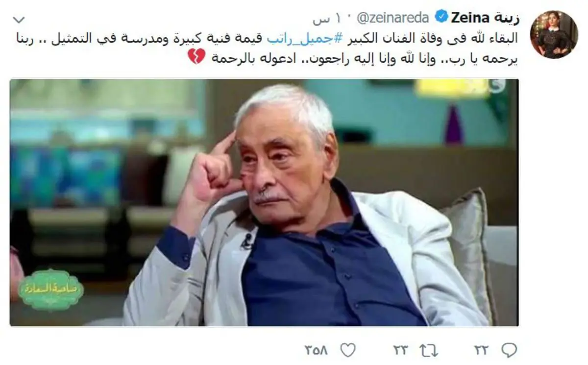This screenshot has height=365, width=588.
Task: Click the like count ٢٥٨
Action: tap(320, 350)
